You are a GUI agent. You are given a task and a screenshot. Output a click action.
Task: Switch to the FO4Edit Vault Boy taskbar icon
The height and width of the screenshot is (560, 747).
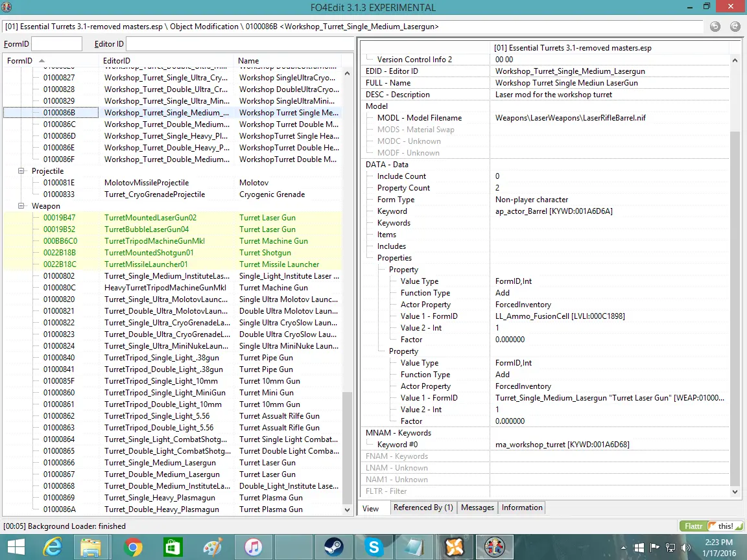click(x=495, y=547)
